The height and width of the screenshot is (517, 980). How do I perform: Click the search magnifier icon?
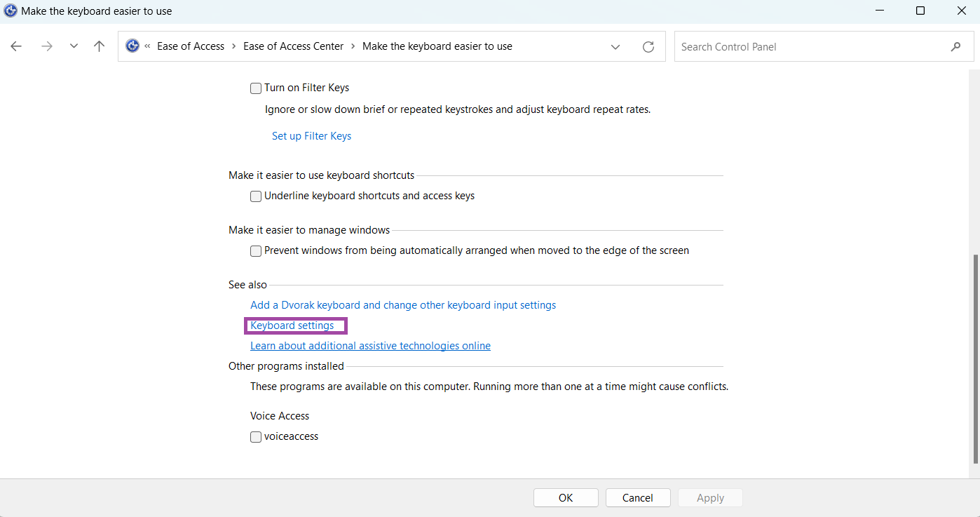955,47
